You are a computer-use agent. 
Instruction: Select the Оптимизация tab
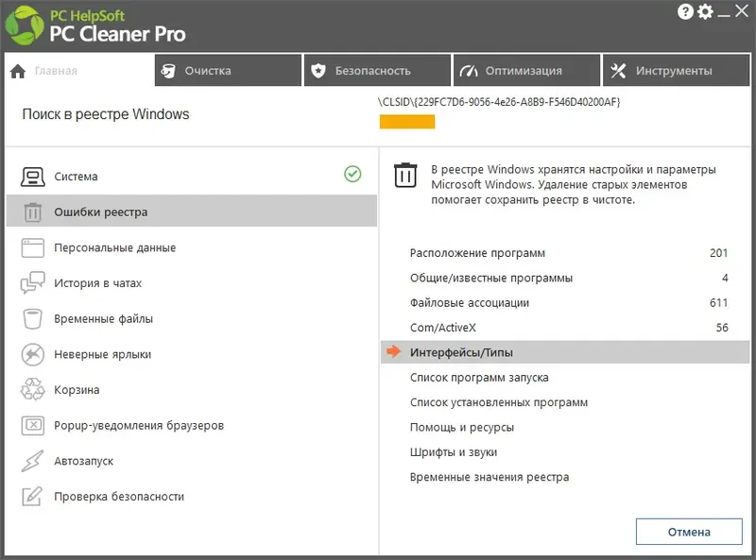coord(527,71)
